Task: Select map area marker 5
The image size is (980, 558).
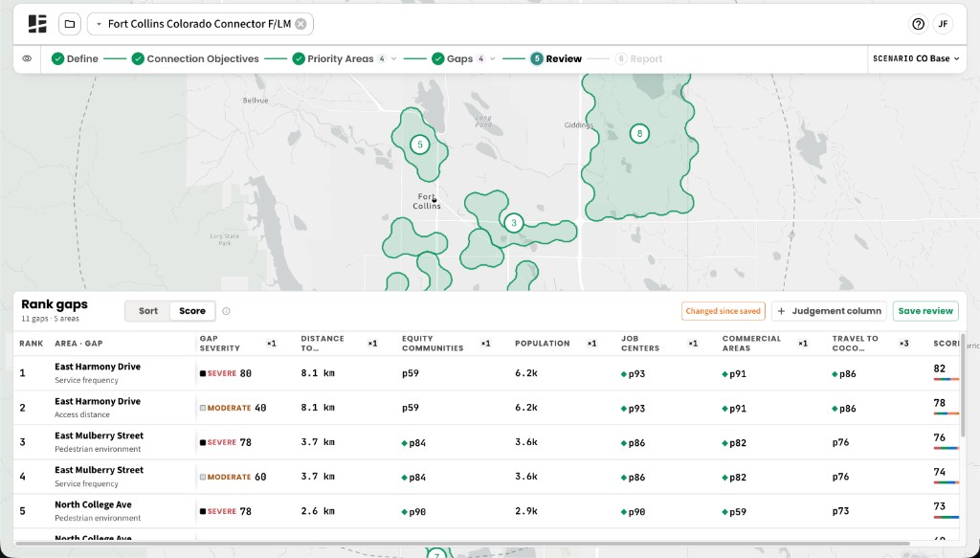Action: point(420,145)
